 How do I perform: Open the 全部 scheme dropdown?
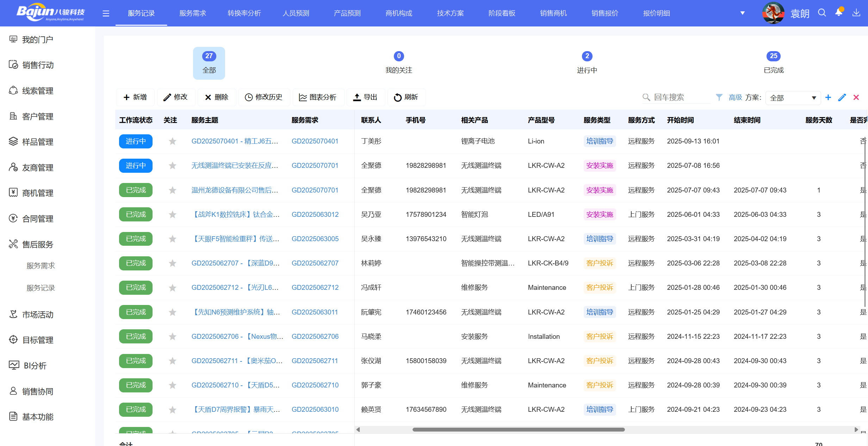pos(793,97)
